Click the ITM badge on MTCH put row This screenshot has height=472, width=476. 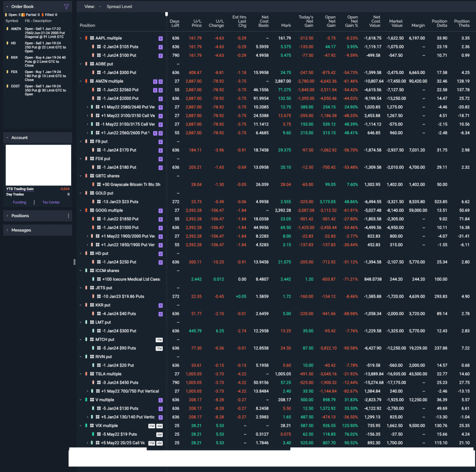tap(159, 339)
